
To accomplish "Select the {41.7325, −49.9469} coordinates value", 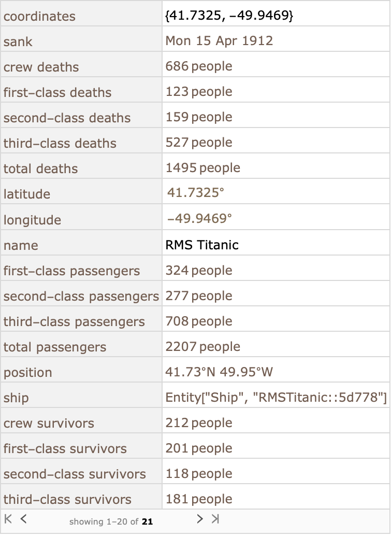I will pos(229,16).
